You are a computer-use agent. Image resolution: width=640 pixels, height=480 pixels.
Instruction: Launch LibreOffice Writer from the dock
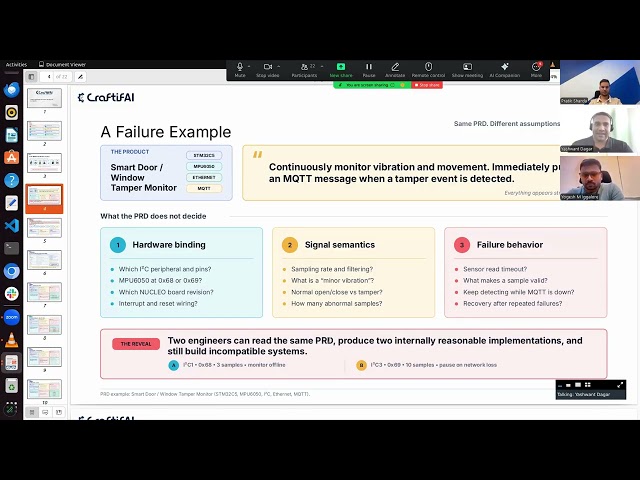[11, 135]
